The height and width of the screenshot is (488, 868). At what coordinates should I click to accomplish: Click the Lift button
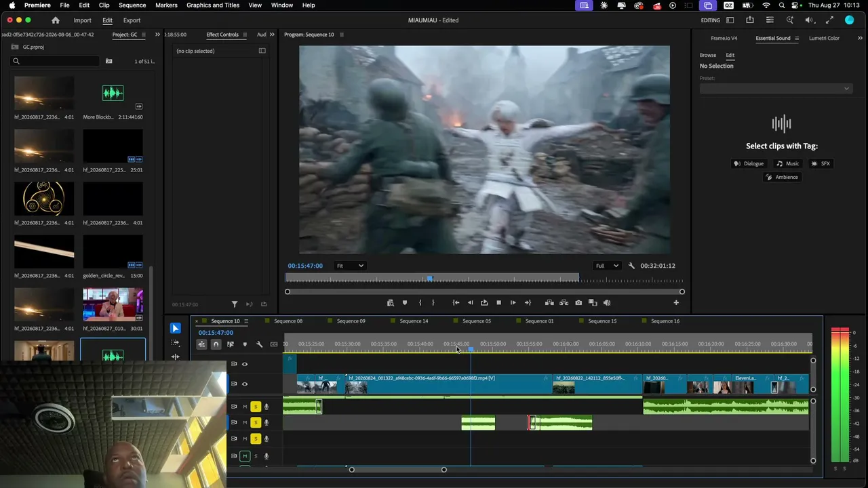point(549,303)
